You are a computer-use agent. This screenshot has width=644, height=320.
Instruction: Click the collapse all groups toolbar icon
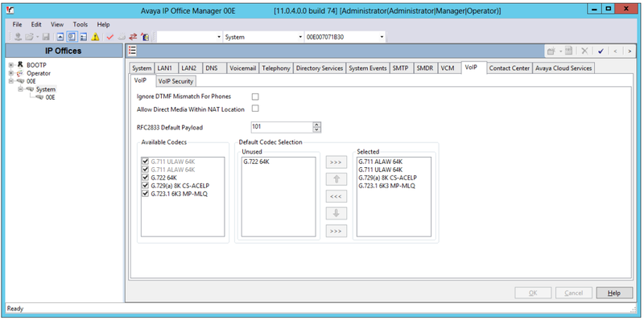[60, 37]
